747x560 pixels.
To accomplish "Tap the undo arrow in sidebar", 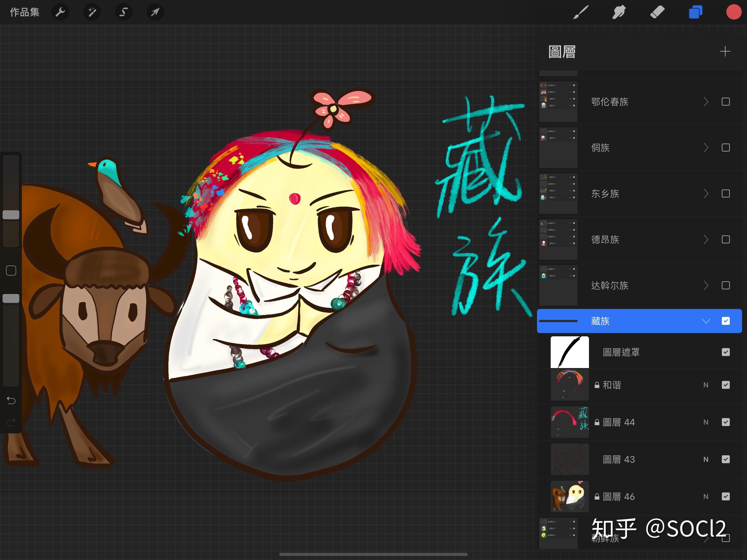I will [11, 401].
